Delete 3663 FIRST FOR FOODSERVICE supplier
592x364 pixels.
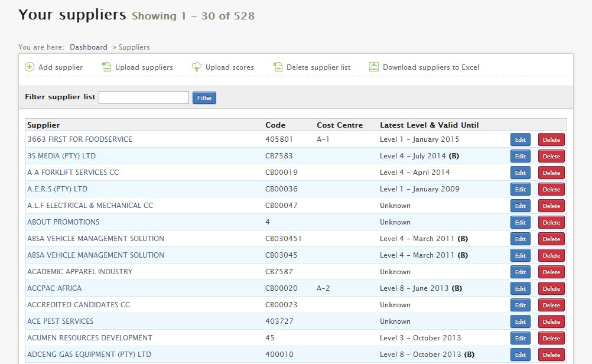[x=551, y=139]
